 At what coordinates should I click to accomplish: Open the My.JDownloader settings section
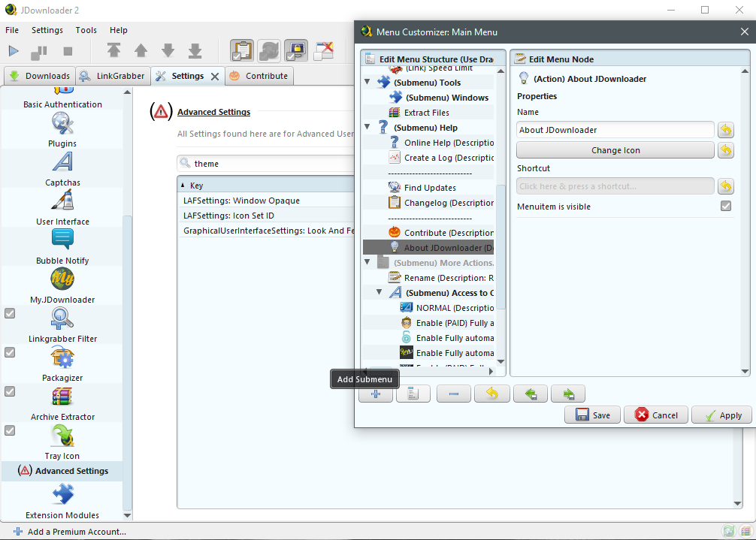(62, 285)
